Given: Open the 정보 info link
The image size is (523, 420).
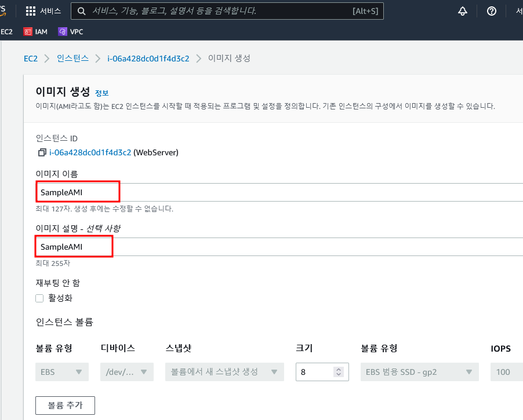Looking at the screenshot, I should [101, 93].
